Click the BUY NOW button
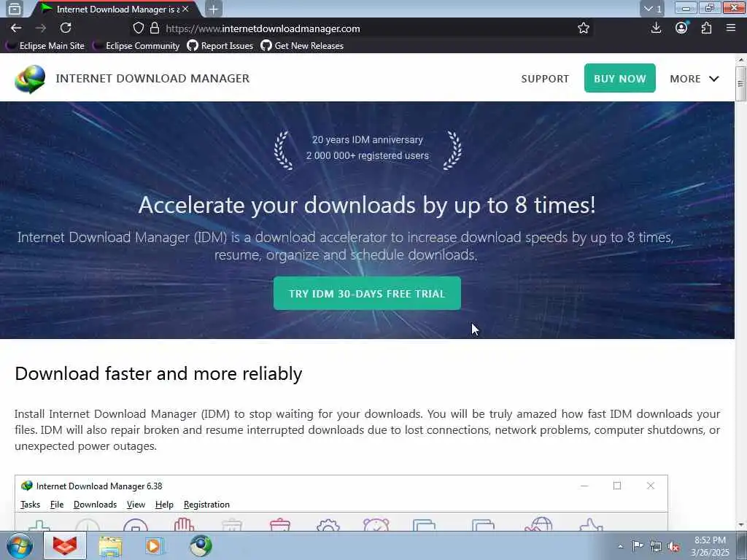747x560 pixels. click(620, 78)
